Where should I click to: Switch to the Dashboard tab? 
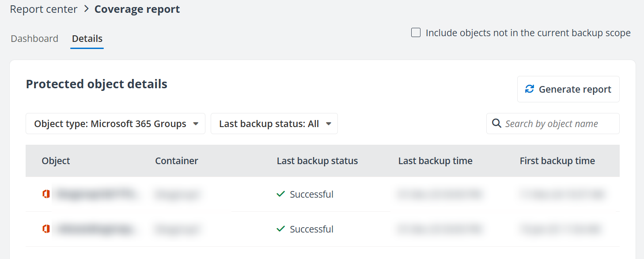pos(34,38)
